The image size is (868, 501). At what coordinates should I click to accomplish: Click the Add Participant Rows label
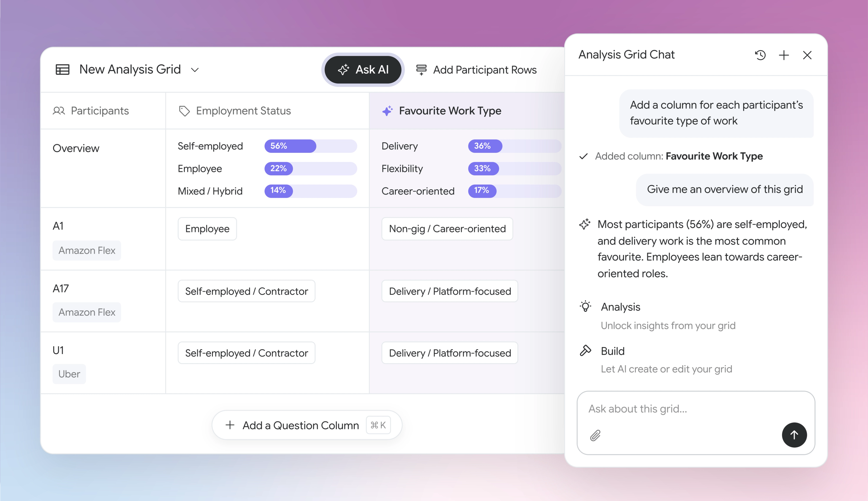[x=485, y=70]
